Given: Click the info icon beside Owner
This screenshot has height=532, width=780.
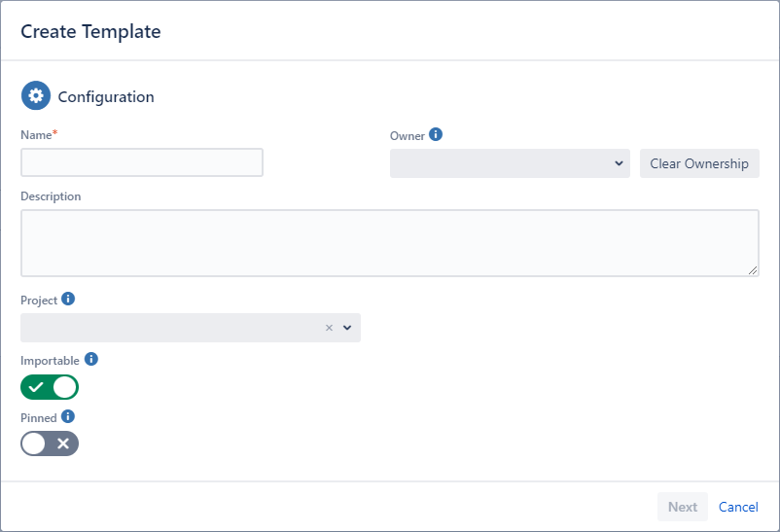Looking at the screenshot, I should tap(436, 135).
